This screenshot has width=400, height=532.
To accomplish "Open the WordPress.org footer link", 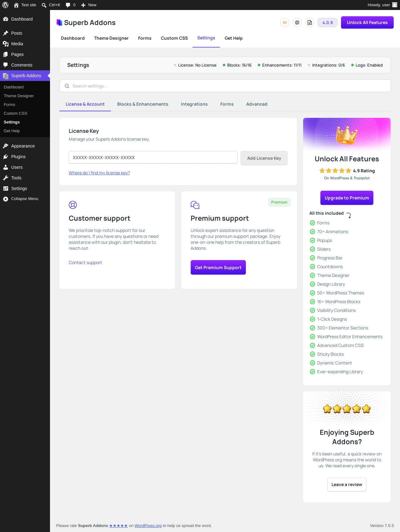I will 148,526.
